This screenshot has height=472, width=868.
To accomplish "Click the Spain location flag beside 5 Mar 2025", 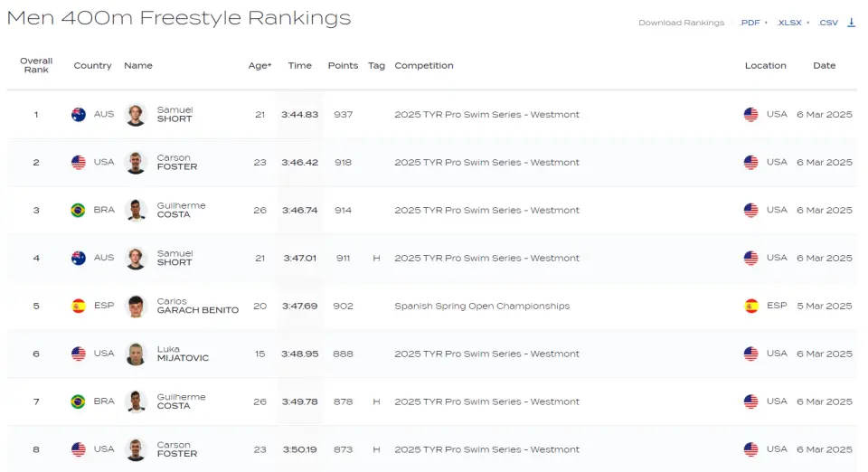I will point(751,306).
